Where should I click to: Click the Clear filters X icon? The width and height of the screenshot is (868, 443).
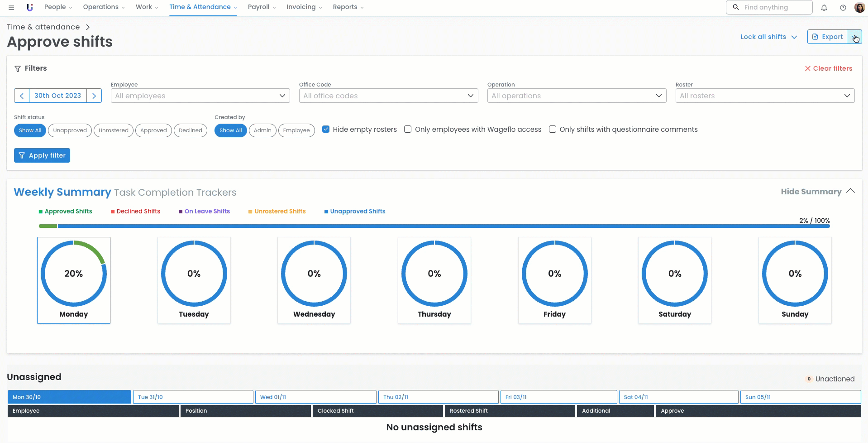(807, 68)
